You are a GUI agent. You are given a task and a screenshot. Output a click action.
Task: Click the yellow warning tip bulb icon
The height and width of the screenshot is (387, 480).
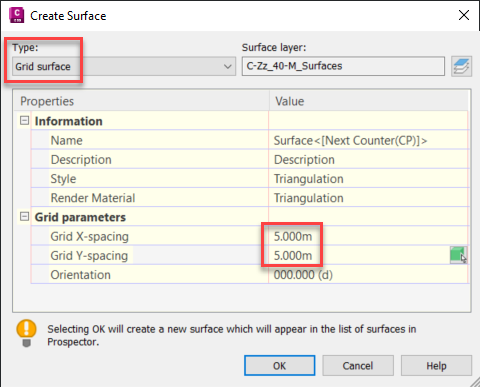coord(26,333)
